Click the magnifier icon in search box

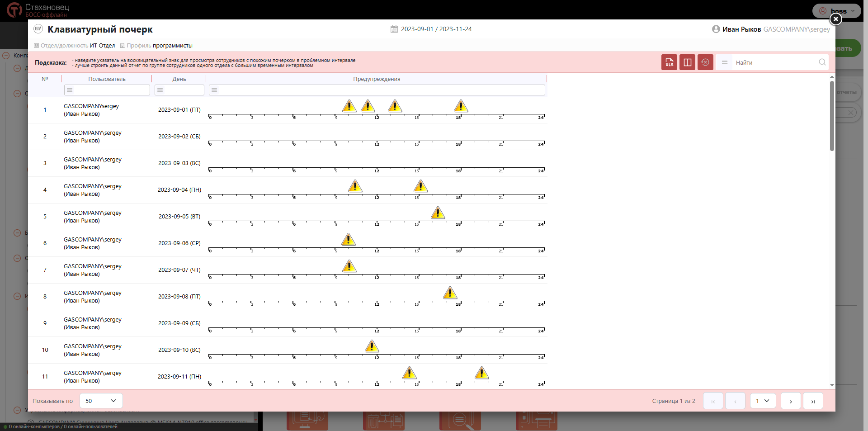coord(822,62)
